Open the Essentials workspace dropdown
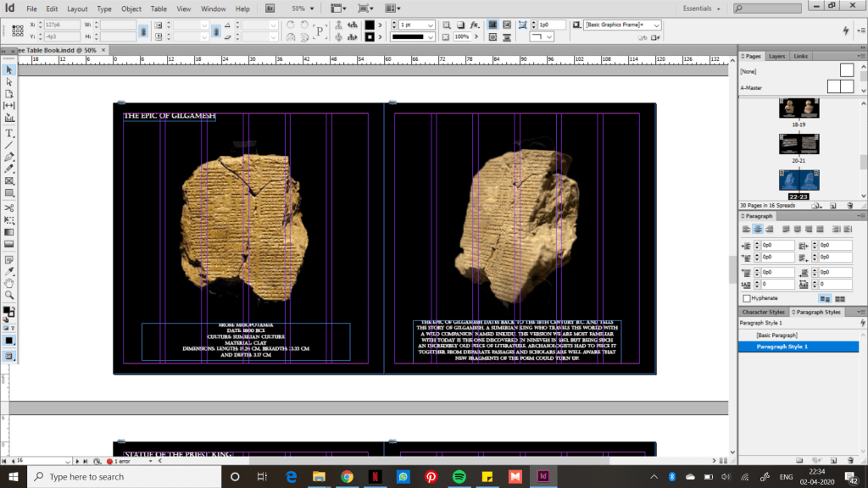The width and height of the screenshot is (868, 488). pyautogui.click(x=707, y=8)
